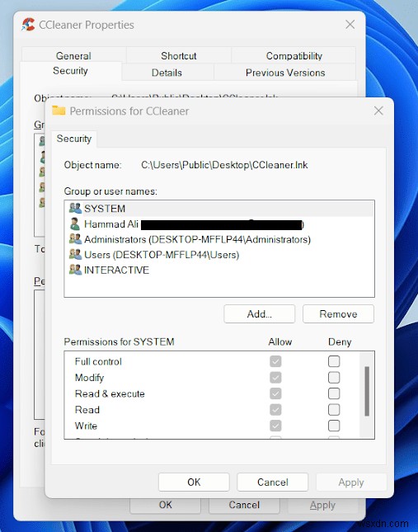Image resolution: width=418 pixels, height=532 pixels.
Task: Click the folder icon in Permissions dialog title
Action: tap(59, 111)
